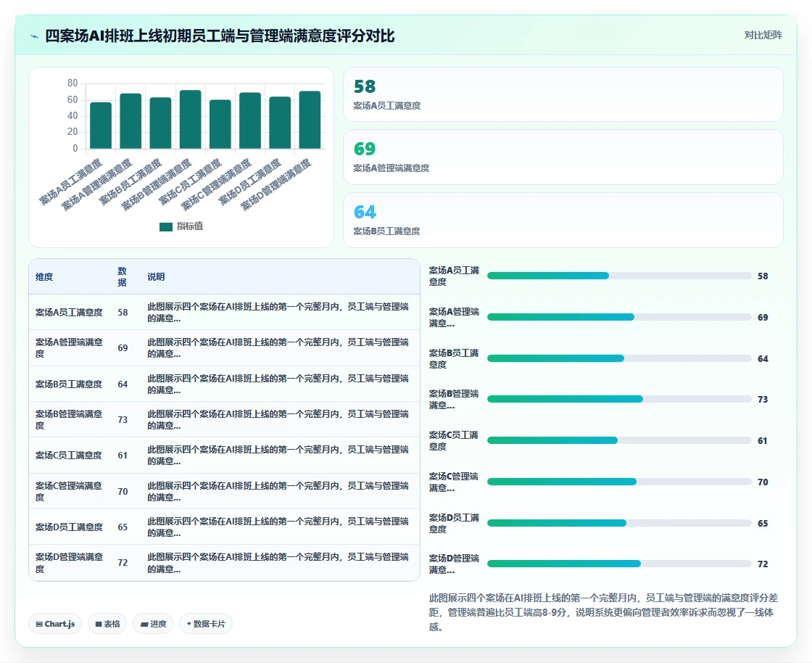Select the Chart.js tag chip
This screenshot has width=812, height=663.
pos(55,624)
